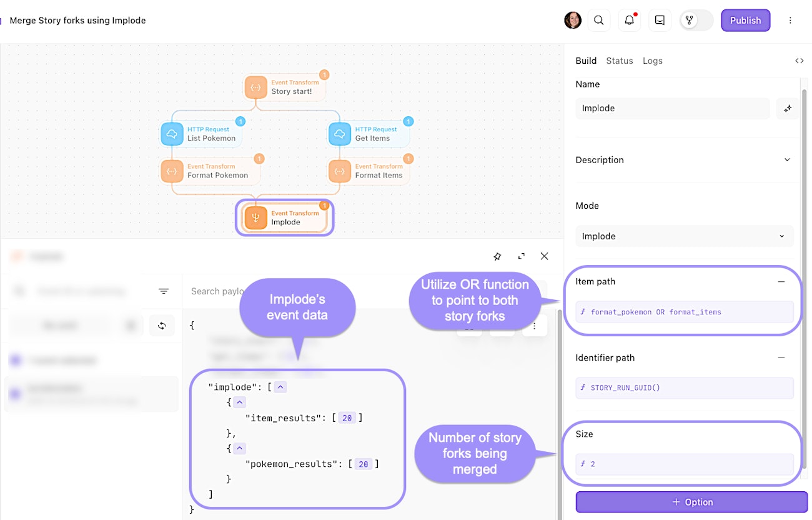Image resolution: width=812 pixels, height=520 pixels.
Task: Switch to the Logs tab
Action: pyautogui.click(x=653, y=61)
